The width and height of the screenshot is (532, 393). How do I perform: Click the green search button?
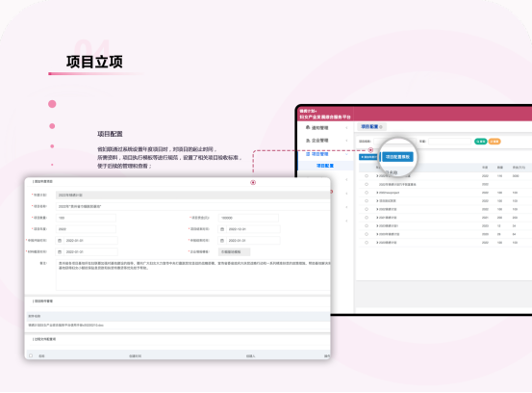480,142
